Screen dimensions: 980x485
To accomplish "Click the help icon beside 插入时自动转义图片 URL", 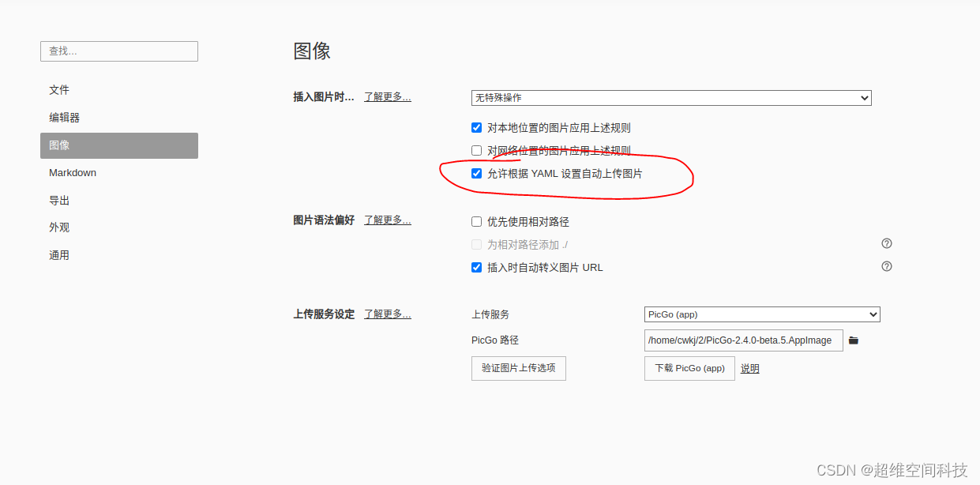I will point(886,266).
